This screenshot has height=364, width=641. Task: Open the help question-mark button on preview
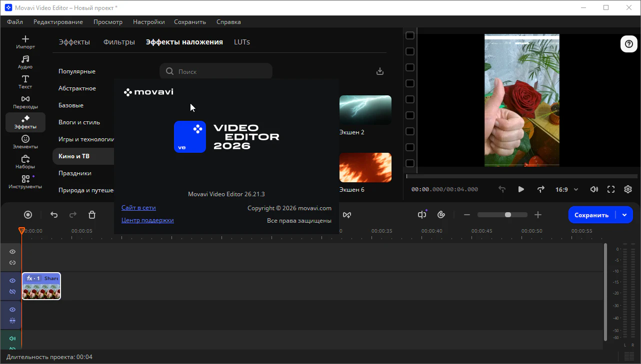(x=628, y=44)
